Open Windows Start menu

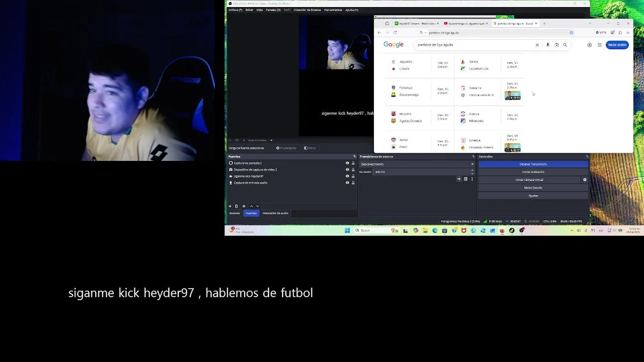[x=347, y=231]
